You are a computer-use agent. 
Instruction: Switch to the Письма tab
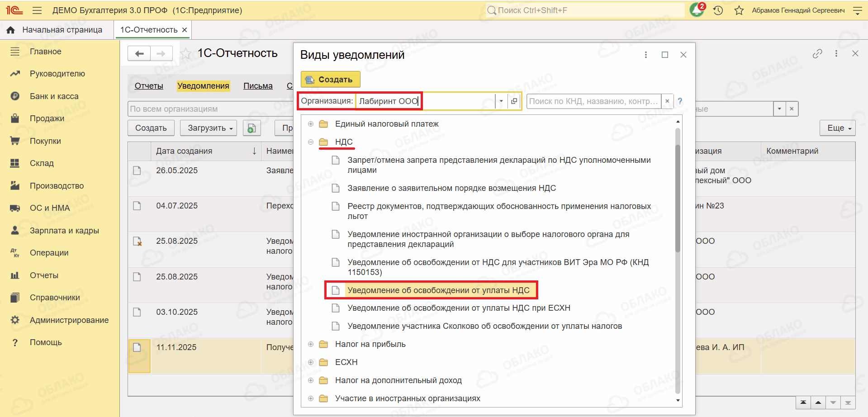pyautogui.click(x=258, y=86)
